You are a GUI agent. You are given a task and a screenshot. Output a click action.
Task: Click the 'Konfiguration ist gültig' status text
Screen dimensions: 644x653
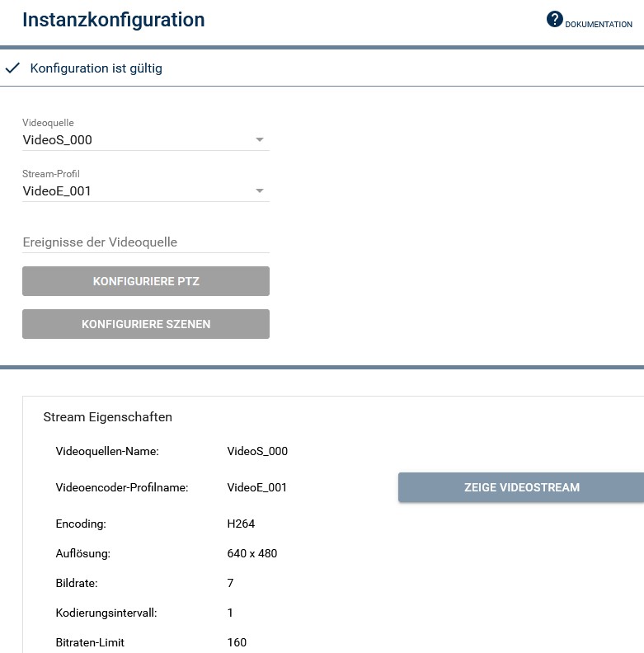tap(96, 68)
